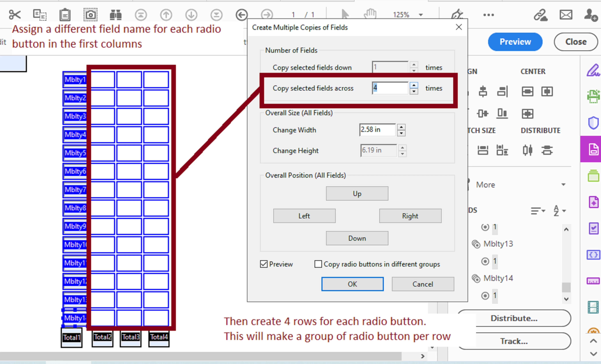
Task: Toggle the Preview checkbox in dialog
Action: (264, 264)
